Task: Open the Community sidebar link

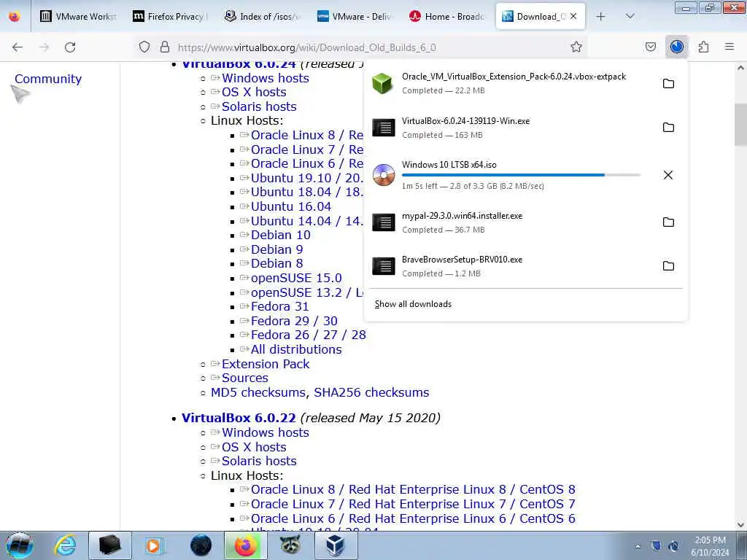Action: (48, 79)
